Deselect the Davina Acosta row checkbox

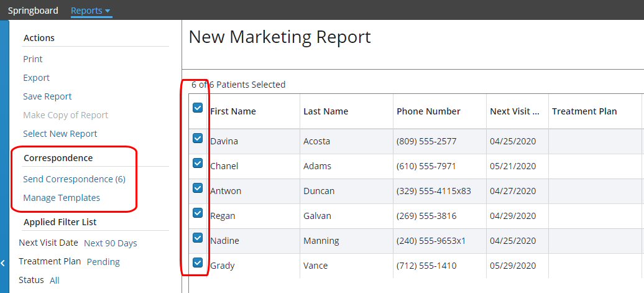pyautogui.click(x=198, y=138)
